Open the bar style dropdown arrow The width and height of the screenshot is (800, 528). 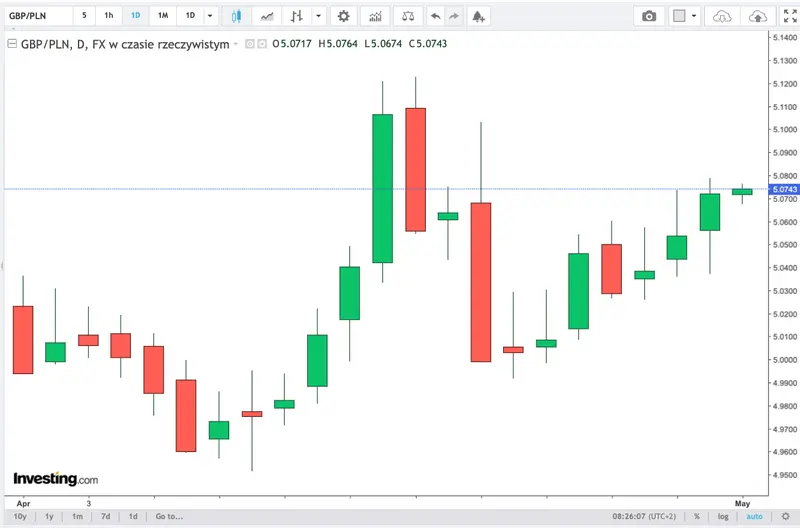318,16
